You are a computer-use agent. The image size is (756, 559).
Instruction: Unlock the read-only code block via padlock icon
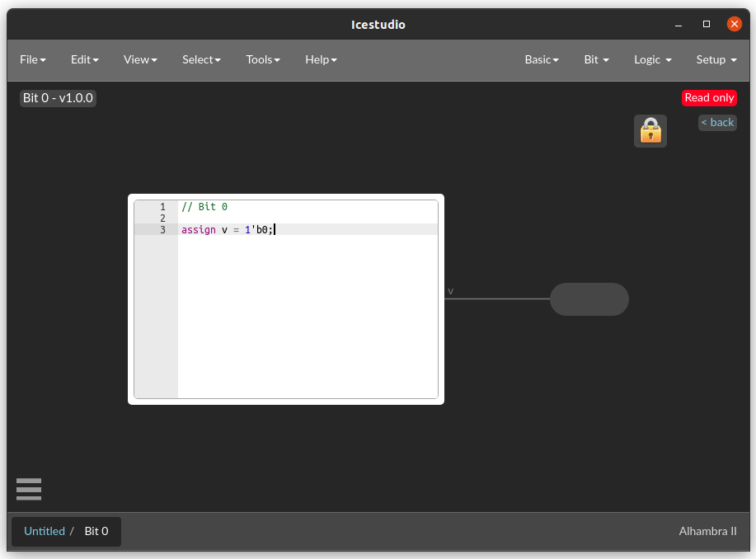(650, 130)
